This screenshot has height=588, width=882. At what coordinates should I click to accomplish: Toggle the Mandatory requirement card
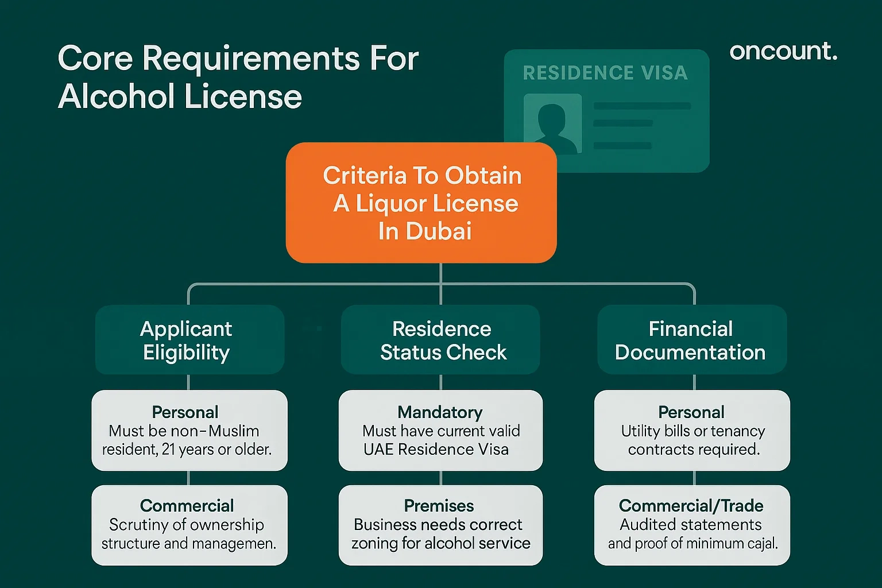(440, 431)
